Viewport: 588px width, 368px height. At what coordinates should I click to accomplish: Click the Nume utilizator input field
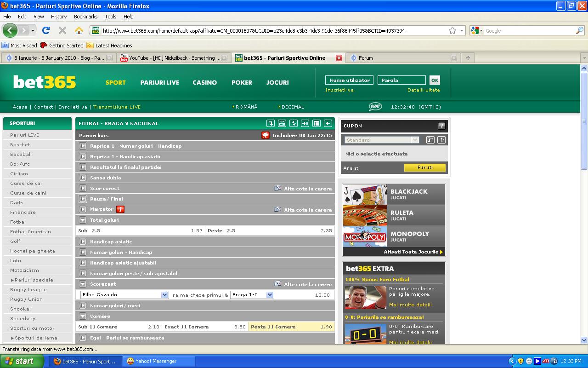tap(349, 80)
